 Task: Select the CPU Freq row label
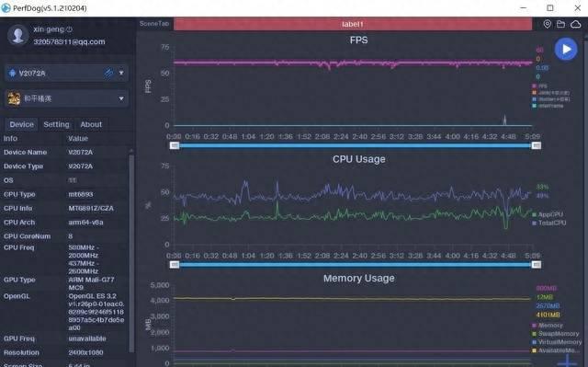tap(18, 247)
